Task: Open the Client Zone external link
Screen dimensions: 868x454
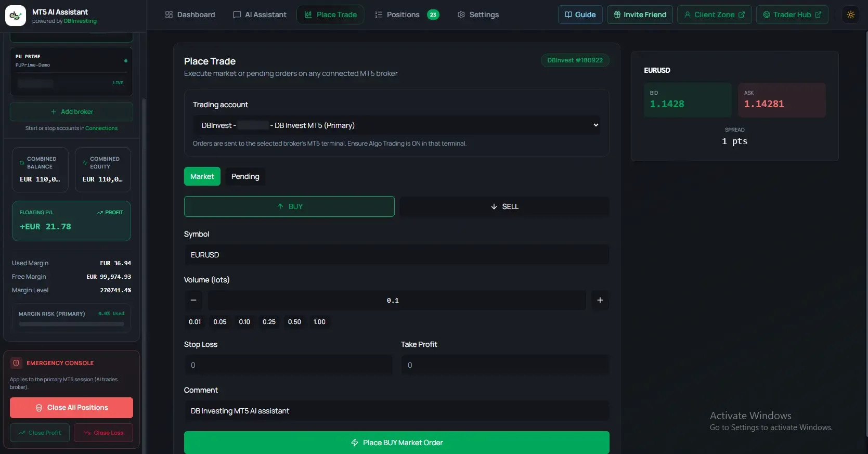Action: click(x=714, y=15)
